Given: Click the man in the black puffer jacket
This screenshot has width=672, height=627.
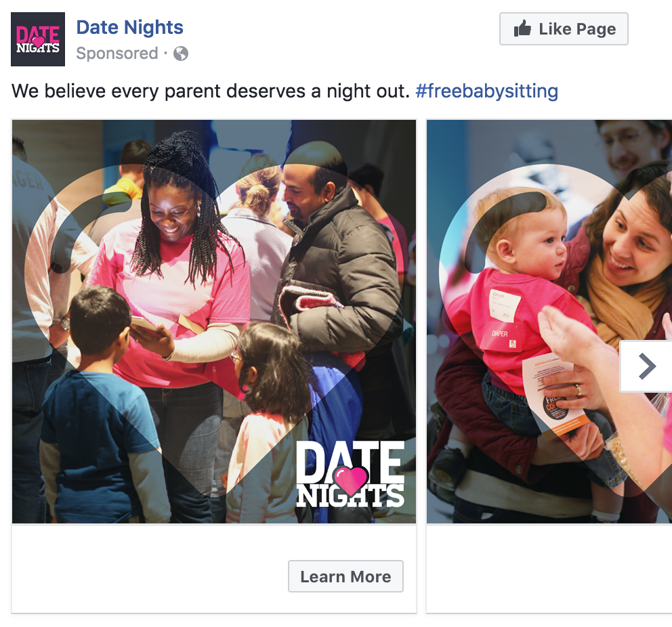Looking at the screenshot, I should [x=339, y=265].
